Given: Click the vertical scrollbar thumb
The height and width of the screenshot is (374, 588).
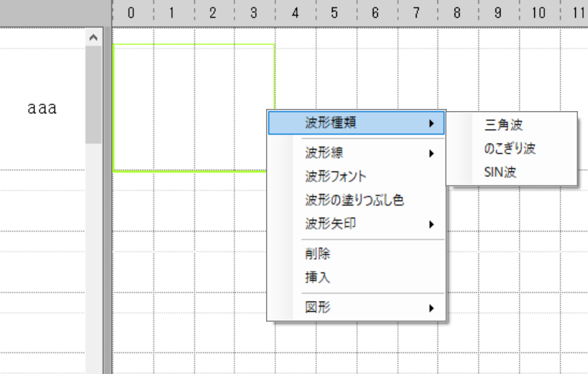Looking at the screenshot, I should point(93,93).
